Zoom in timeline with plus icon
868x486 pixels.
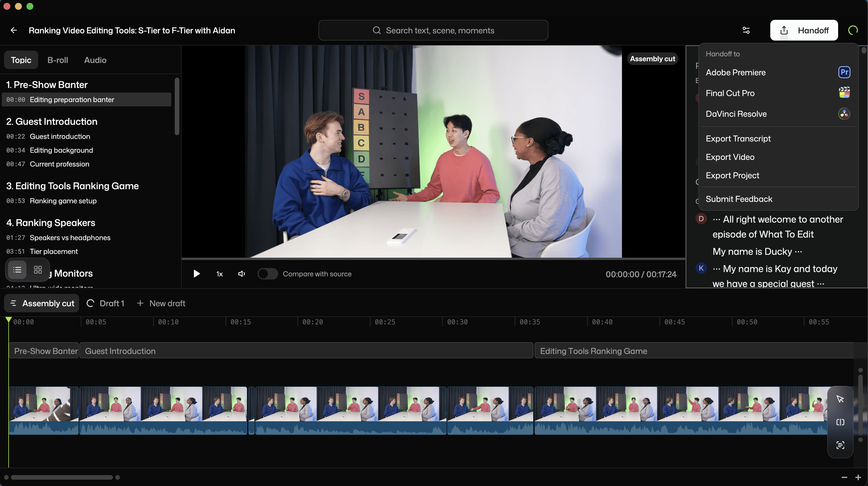[x=858, y=477]
